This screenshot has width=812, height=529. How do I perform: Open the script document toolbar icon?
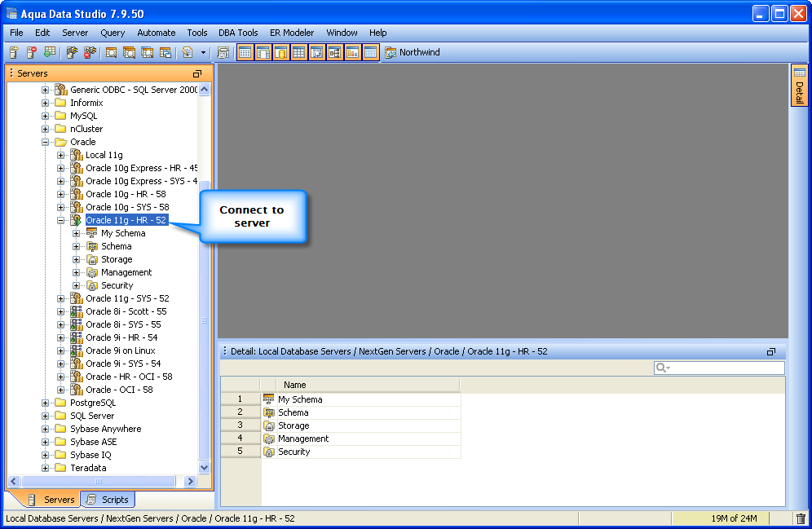188,52
